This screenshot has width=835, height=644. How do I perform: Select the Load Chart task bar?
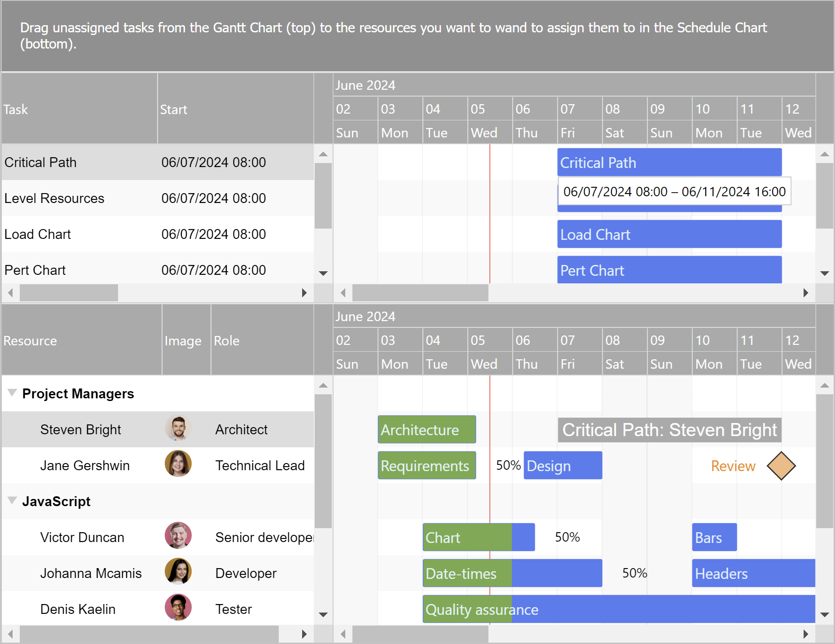(x=651, y=234)
